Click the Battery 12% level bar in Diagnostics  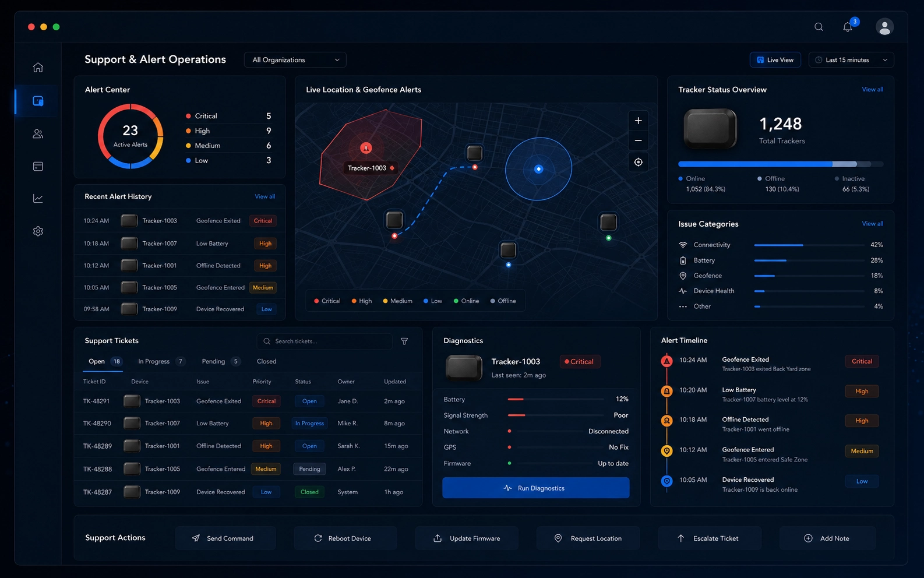[x=556, y=400]
